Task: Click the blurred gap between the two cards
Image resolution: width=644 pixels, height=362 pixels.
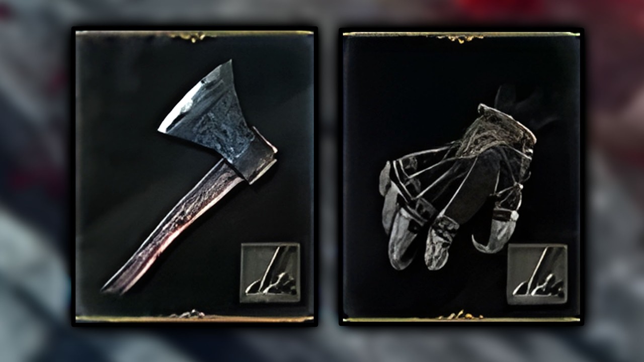Action: (x=329, y=176)
